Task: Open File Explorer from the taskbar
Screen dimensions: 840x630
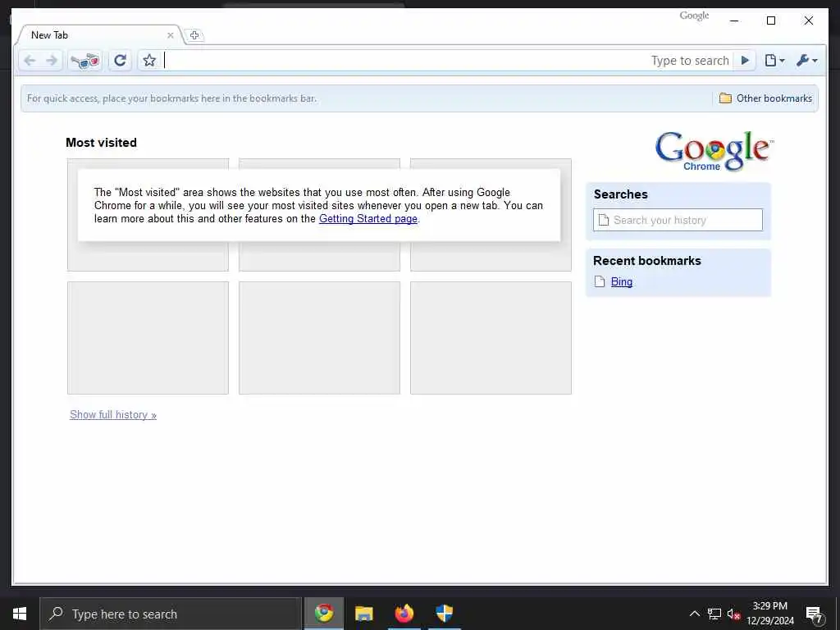Action: (x=363, y=613)
